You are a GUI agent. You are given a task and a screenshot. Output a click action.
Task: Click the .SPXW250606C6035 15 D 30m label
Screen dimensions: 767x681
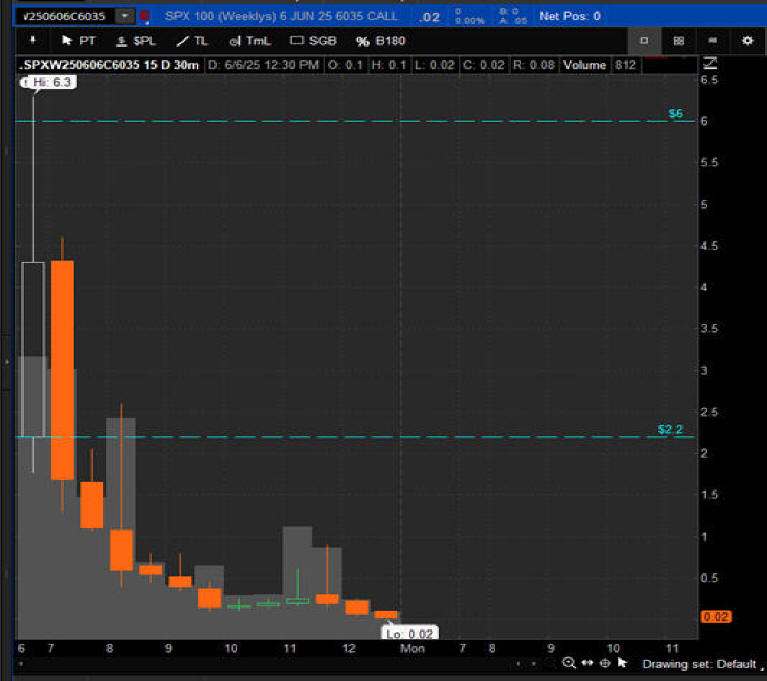(109, 65)
